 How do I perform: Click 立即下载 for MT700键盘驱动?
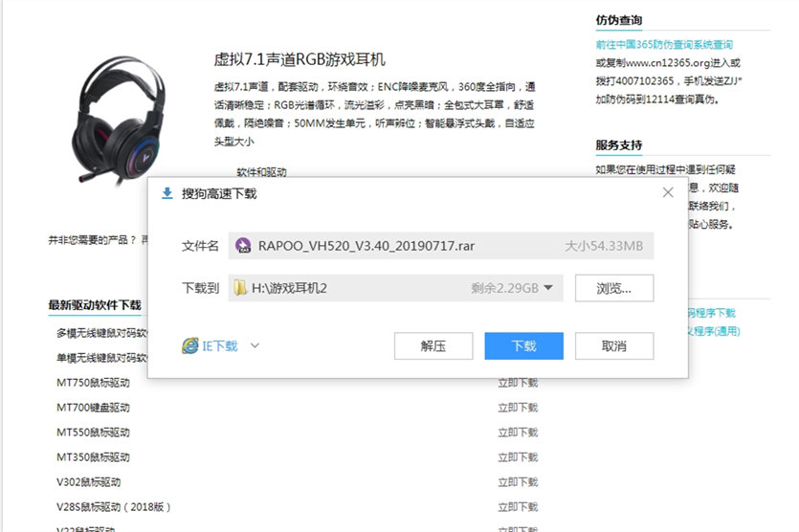[x=518, y=408]
